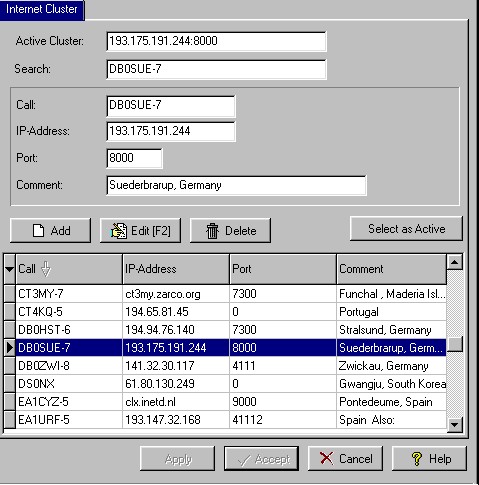Select the DB0HST-6 row
This screenshot has width=479, height=485.
coord(226,330)
